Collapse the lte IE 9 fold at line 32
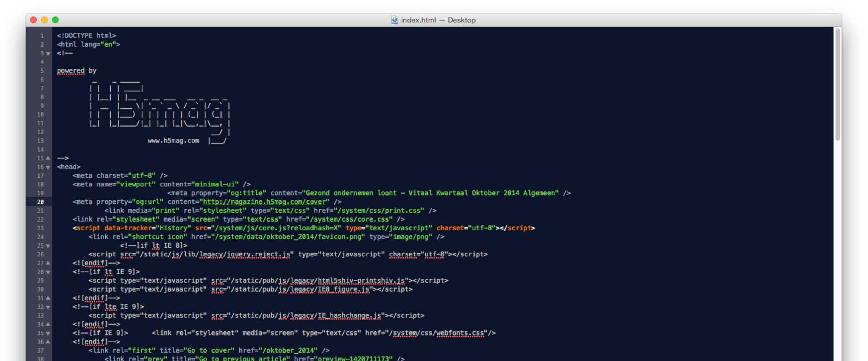This screenshot has width=868, height=361. tap(48, 308)
